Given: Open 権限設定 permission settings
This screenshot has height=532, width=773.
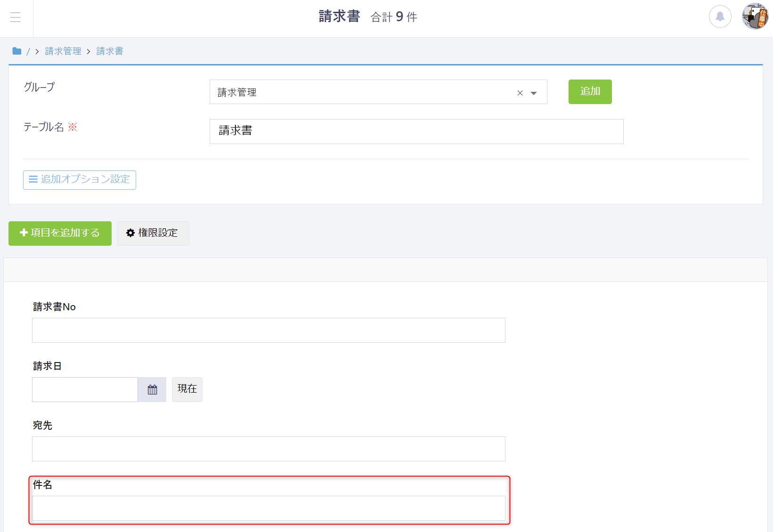Looking at the screenshot, I should coord(153,233).
